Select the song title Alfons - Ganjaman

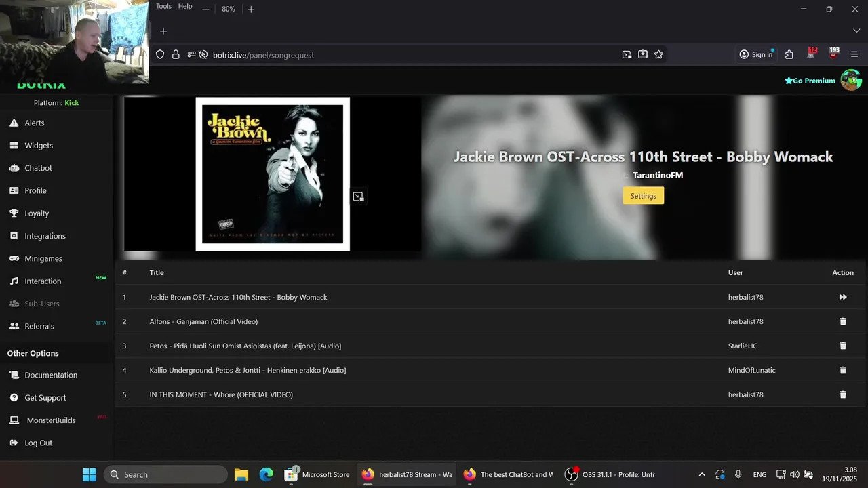(203, 321)
